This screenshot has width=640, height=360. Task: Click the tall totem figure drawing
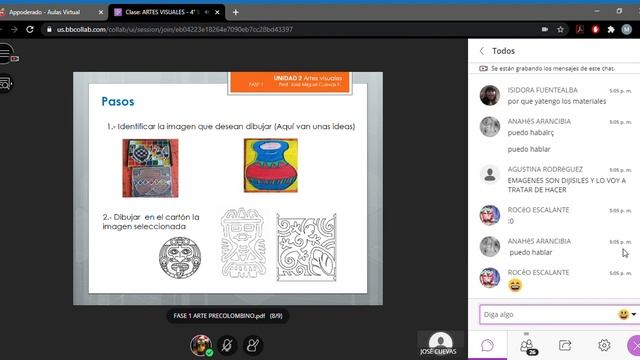click(243, 243)
